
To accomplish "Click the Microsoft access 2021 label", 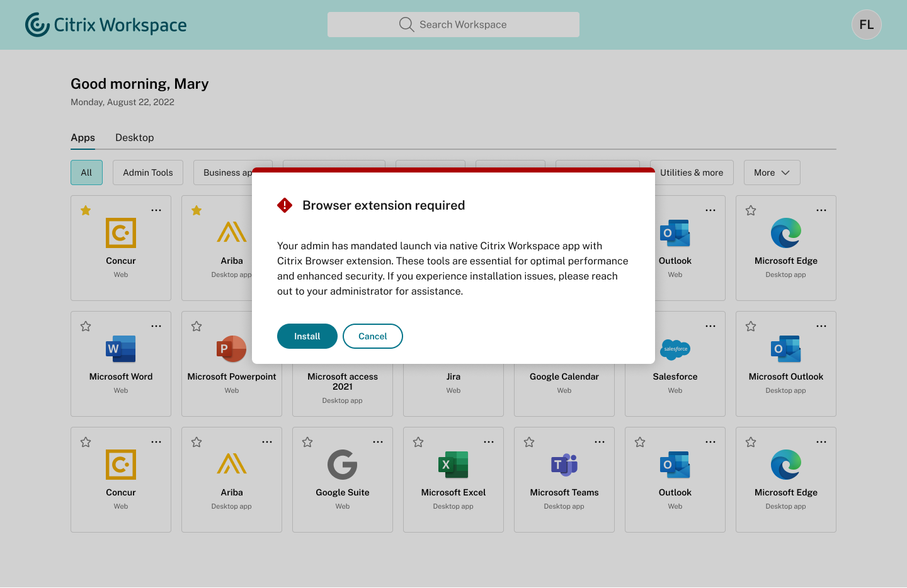I will click(343, 382).
